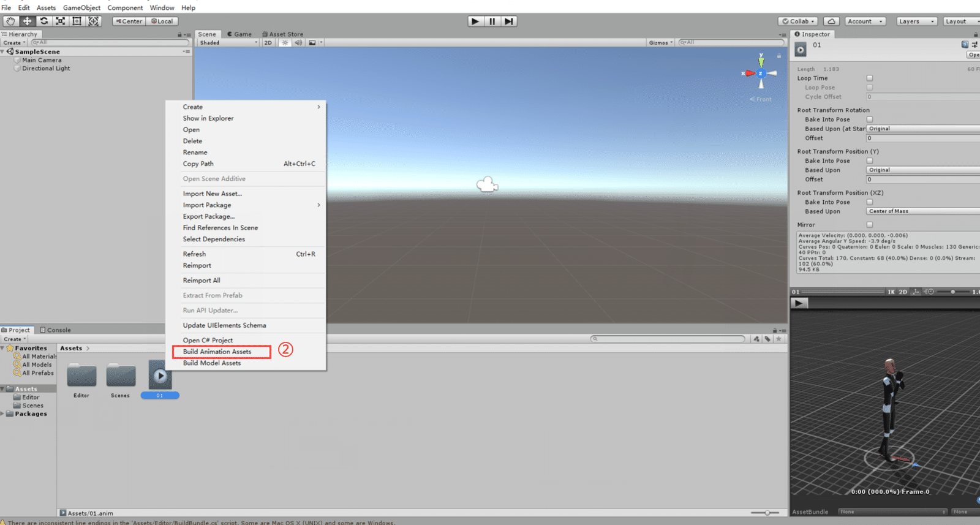Toggle 2D mode in the Scene view
Screen dimensions: 980x525
pyautogui.click(x=268, y=43)
